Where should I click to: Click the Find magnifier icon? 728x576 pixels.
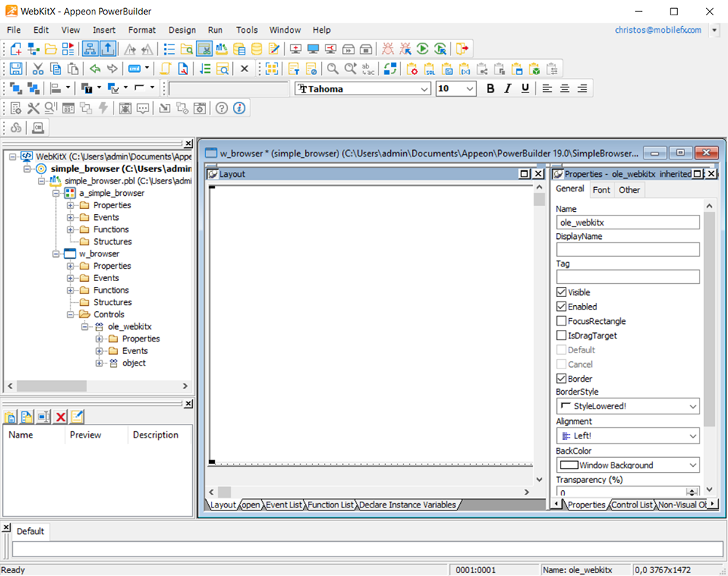333,69
